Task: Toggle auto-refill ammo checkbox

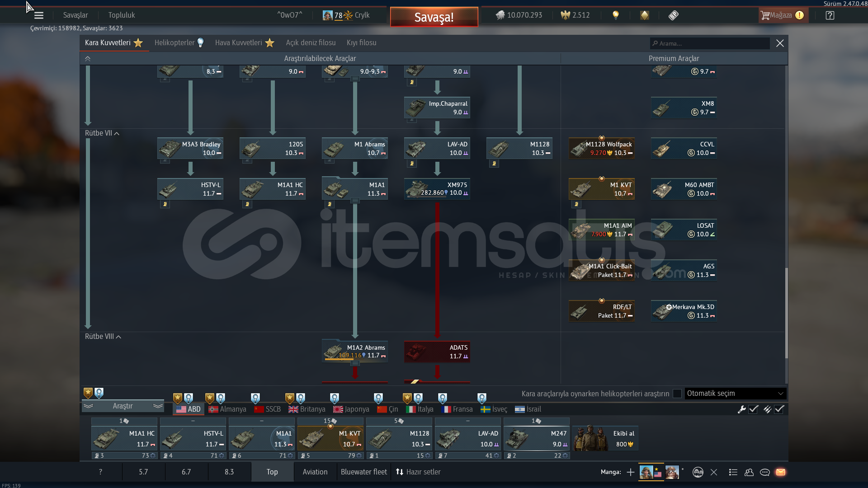Action: (x=779, y=409)
